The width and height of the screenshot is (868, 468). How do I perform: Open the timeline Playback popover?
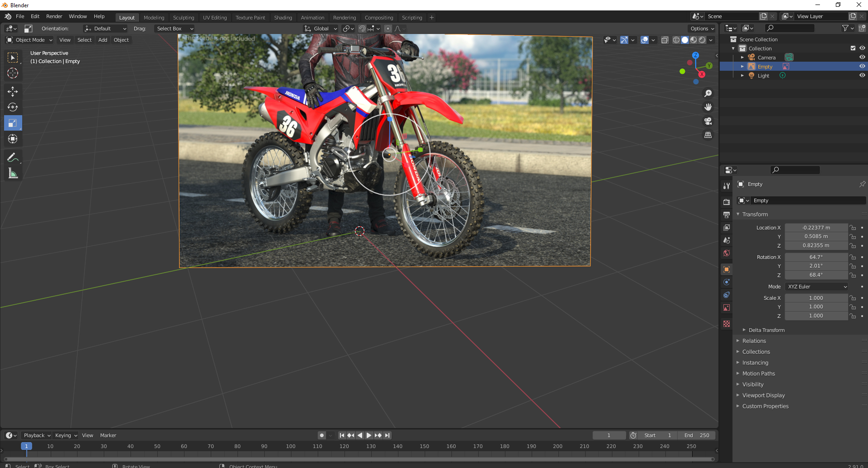coord(37,435)
